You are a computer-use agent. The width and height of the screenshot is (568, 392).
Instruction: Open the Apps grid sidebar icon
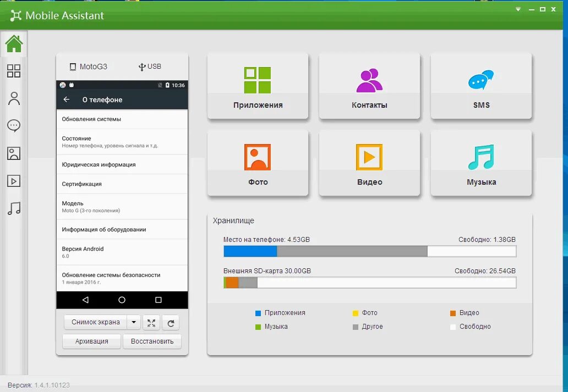[14, 71]
